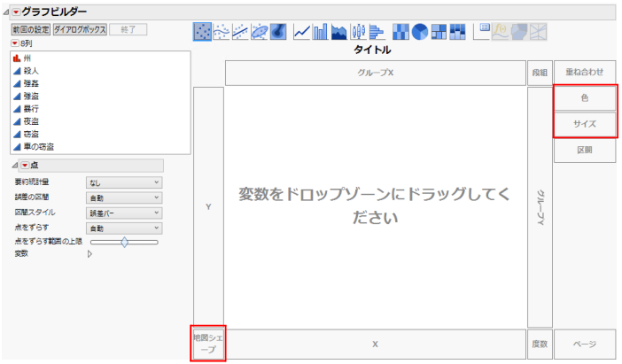Collapse the グラフビルダー outline with gray triangle

coord(6,12)
